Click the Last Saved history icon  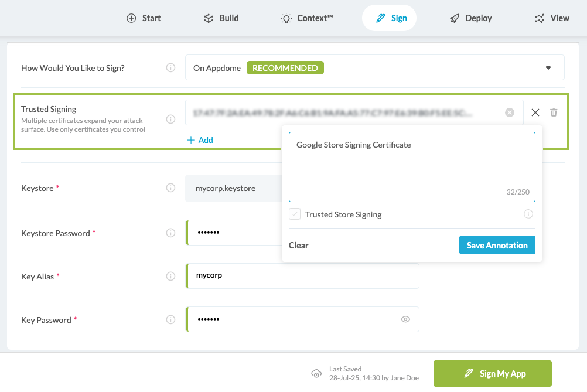316,374
